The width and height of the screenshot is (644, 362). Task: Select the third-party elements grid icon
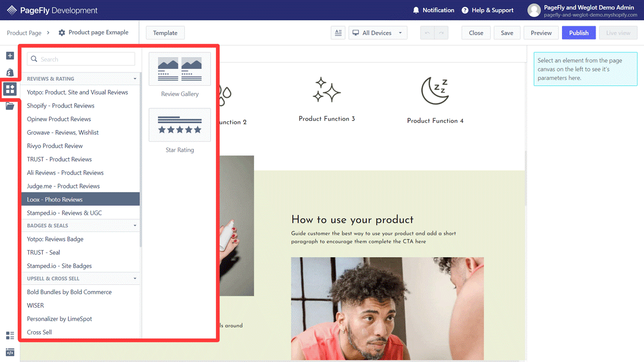pos(10,89)
